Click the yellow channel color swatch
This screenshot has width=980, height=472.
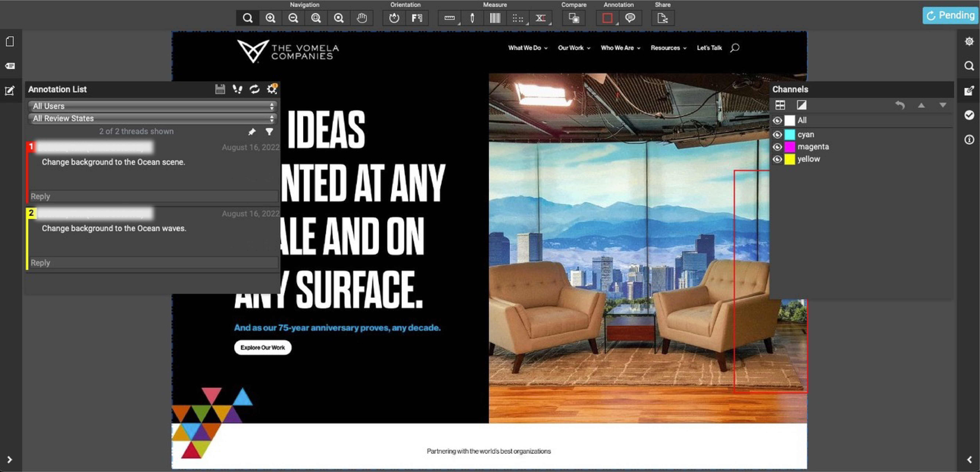[x=790, y=159]
